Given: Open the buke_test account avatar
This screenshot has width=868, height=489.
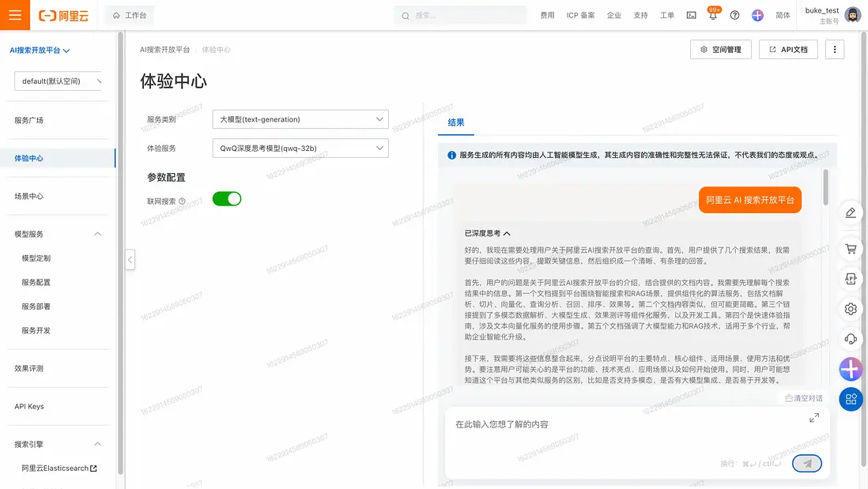Looking at the screenshot, I should point(852,16).
